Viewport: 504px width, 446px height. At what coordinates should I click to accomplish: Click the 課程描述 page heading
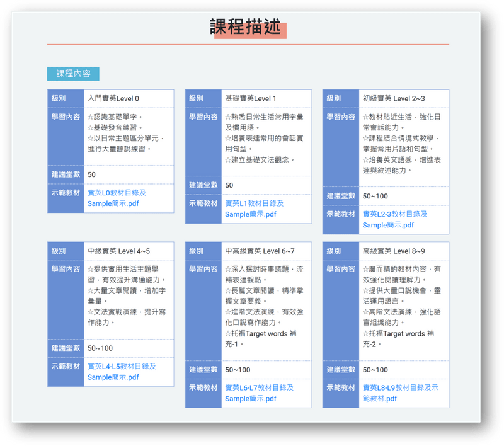pyautogui.click(x=248, y=28)
